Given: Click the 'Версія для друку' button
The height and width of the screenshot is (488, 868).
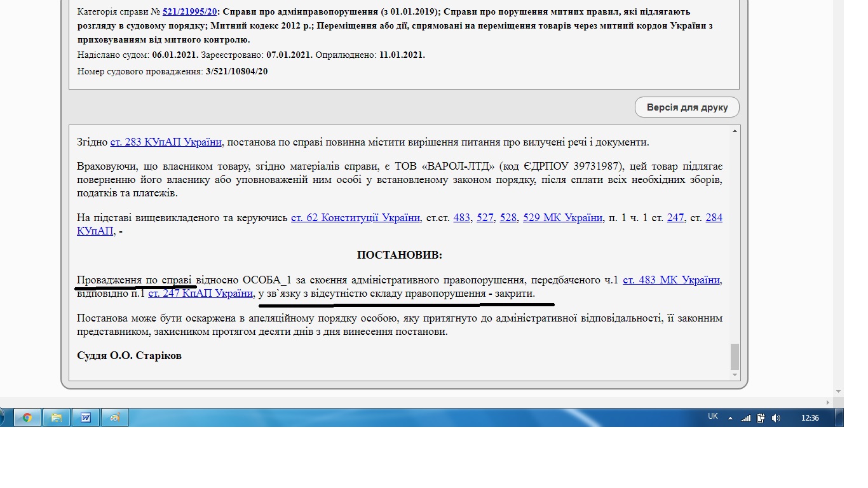Looking at the screenshot, I should tap(687, 107).
